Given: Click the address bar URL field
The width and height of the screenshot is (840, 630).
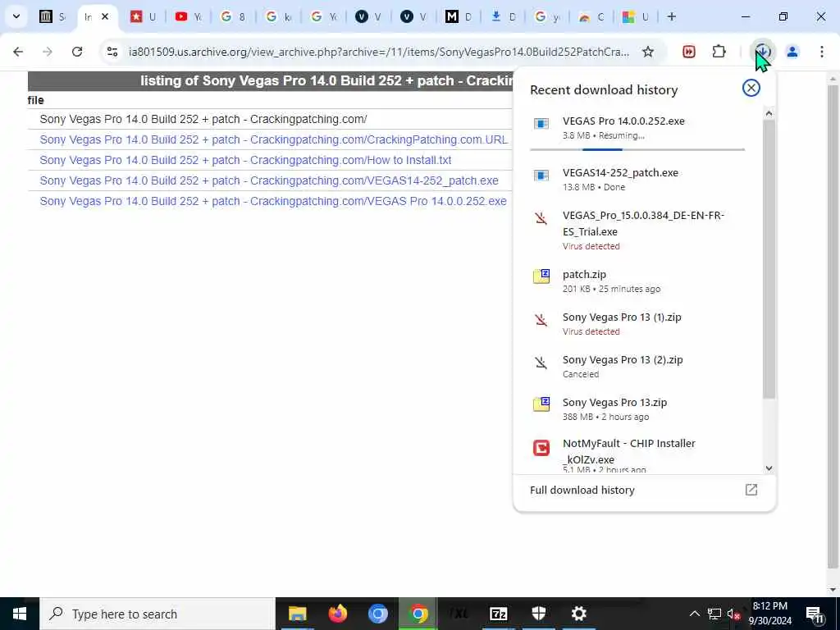Looking at the screenshot, I should [x=378, y=52].
